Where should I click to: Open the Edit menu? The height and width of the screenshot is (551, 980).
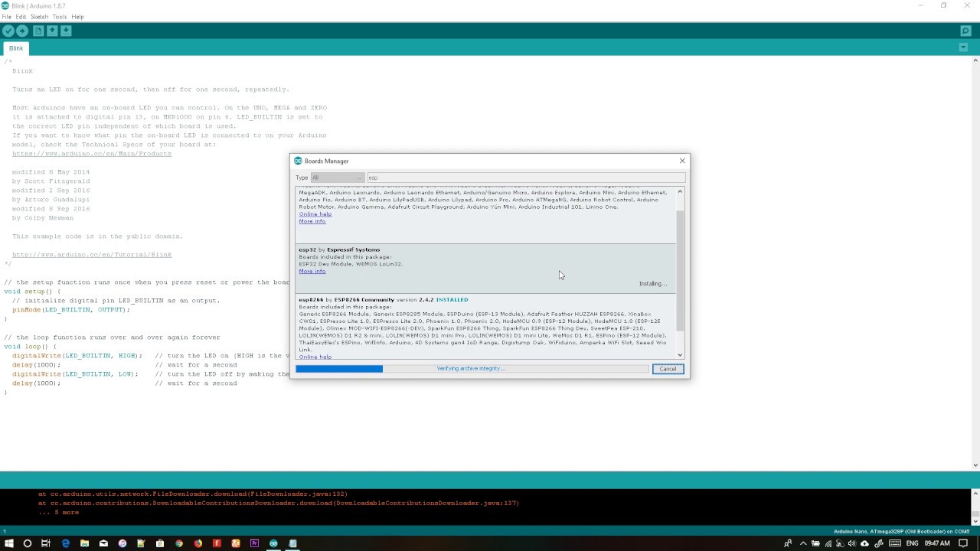click(21, 16)
